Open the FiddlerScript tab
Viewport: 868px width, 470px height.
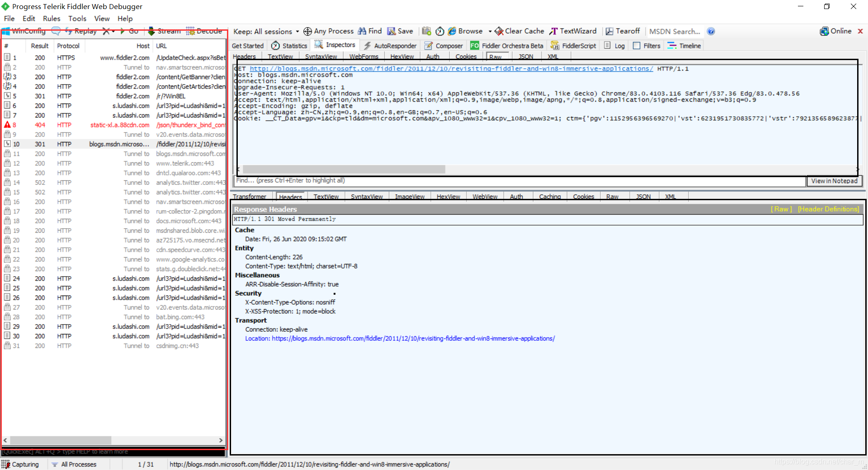[x=573, y=46]
